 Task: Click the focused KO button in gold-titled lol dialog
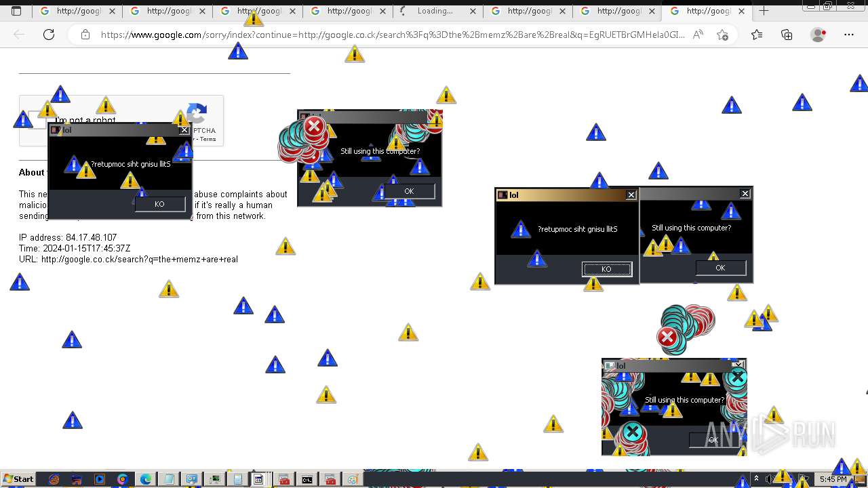pyautogui.click(x=607, y=269)
